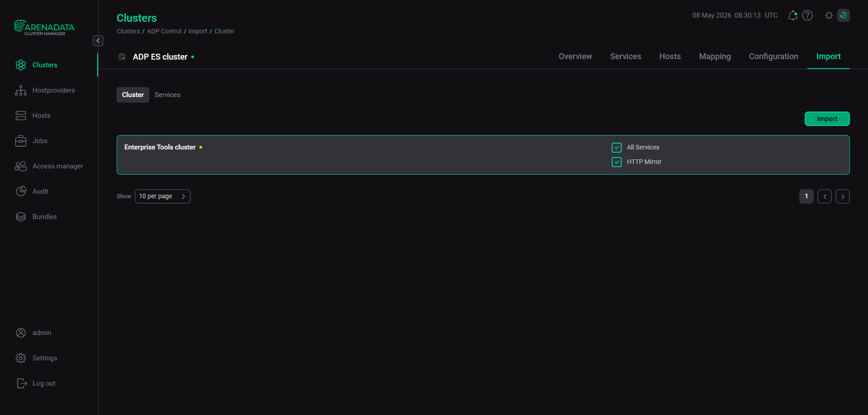Collapse the sidebar with the arrow button
The width and height of the screenshot is (868, 415).
point(98,41)
